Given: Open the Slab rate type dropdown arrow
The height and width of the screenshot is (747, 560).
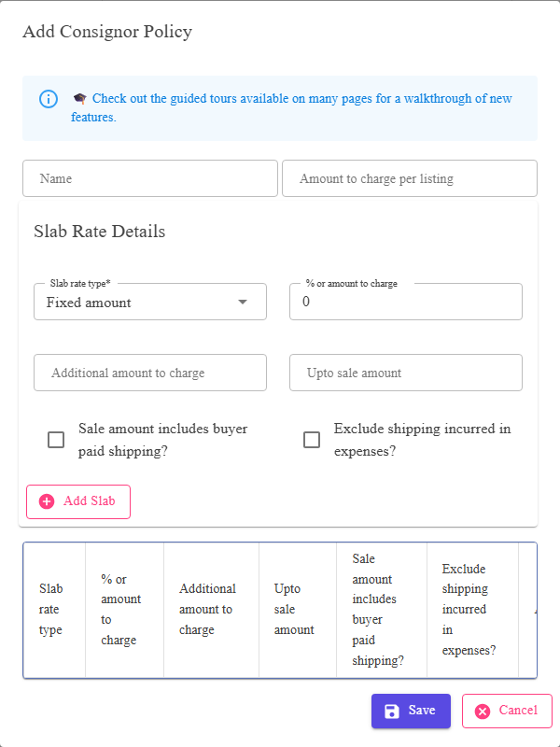Looking at the screenshot, I should (x=243, y=302).
